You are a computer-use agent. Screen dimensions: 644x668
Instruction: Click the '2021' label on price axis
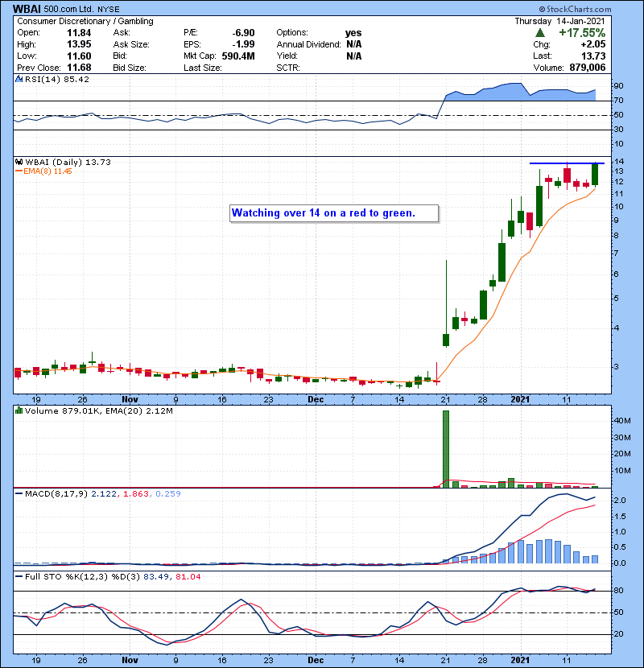click(x=520, y=400)
